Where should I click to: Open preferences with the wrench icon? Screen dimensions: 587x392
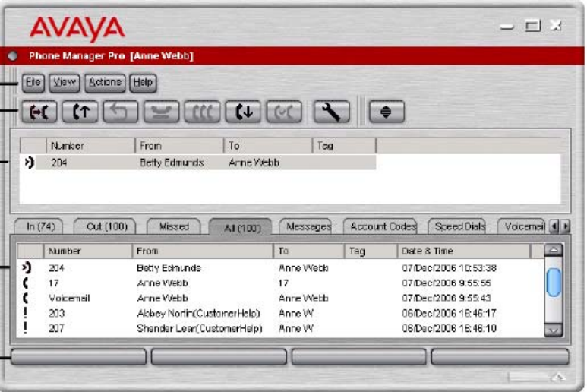(x=332, y=112)
